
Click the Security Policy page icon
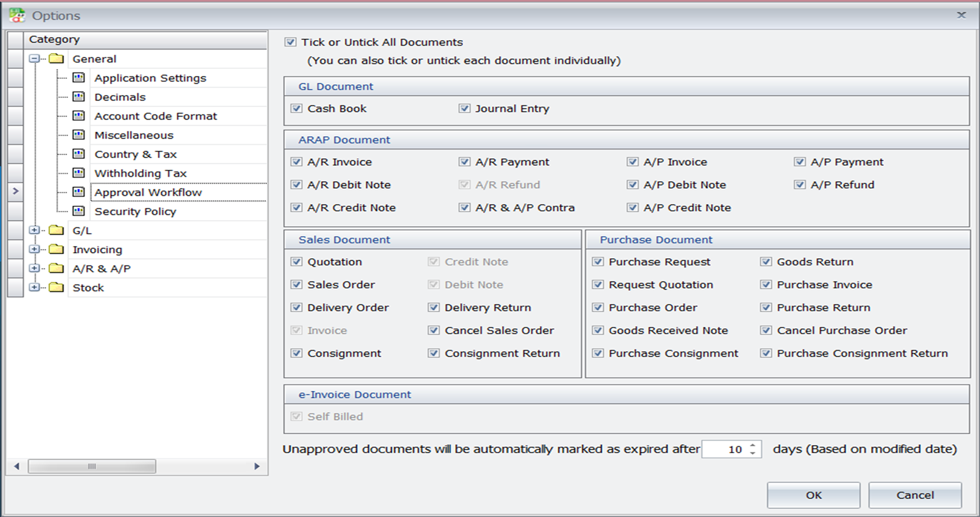(79, 211)
